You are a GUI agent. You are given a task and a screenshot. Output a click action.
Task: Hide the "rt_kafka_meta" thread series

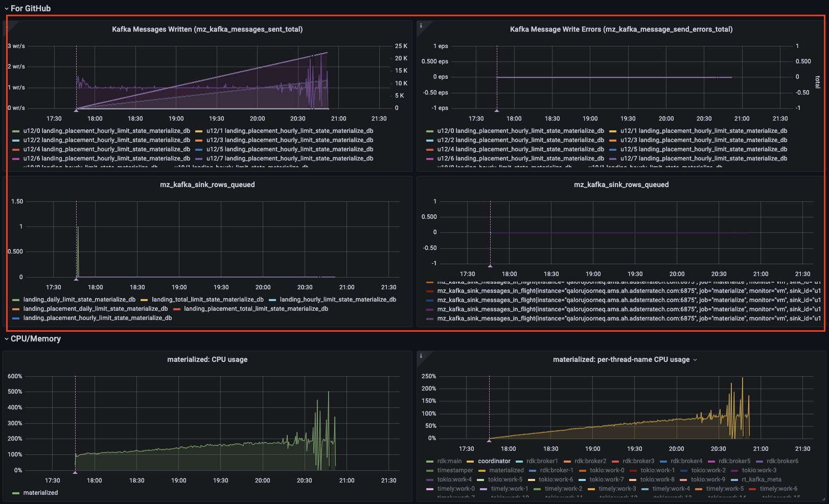(x=762, y=479)
